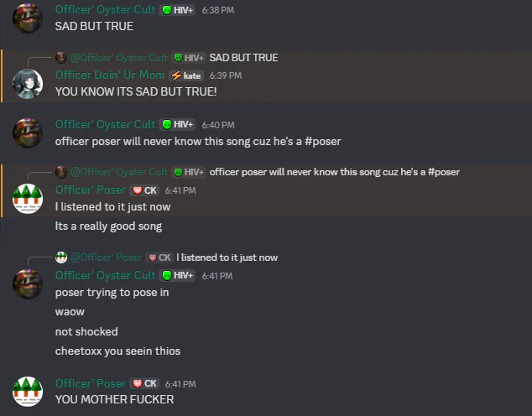Click the lightning "kate" tag
The height and width of the screenshot is (416, 532).
click(x=187, y=75)
